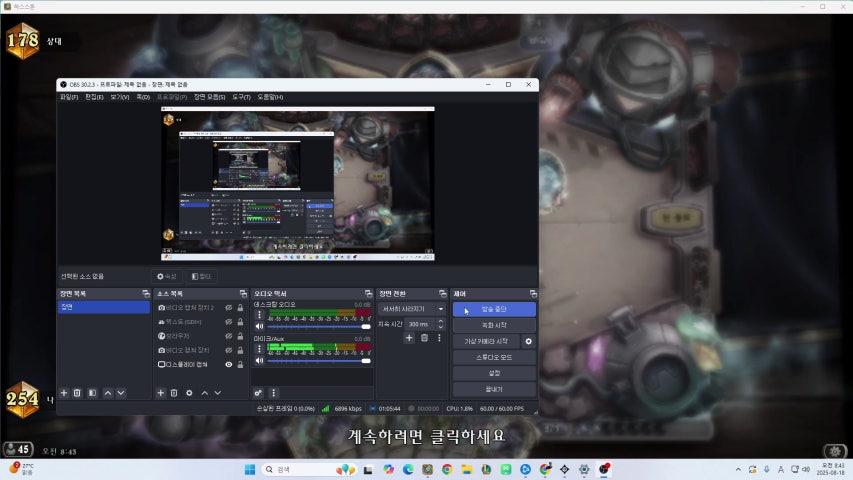Pop out the 장면 목록 dock
The width and height of the screenshot is (853, 480).
coord(146,293)
